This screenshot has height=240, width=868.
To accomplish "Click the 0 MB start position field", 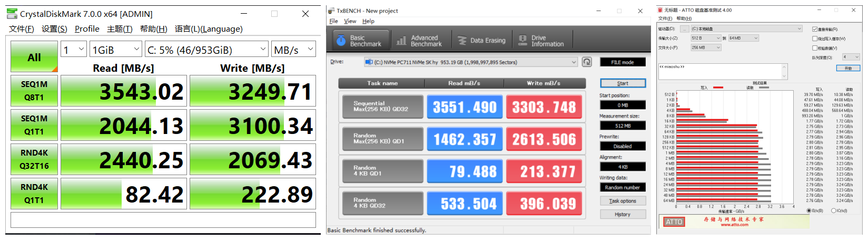I will click(x=623, y=105).
